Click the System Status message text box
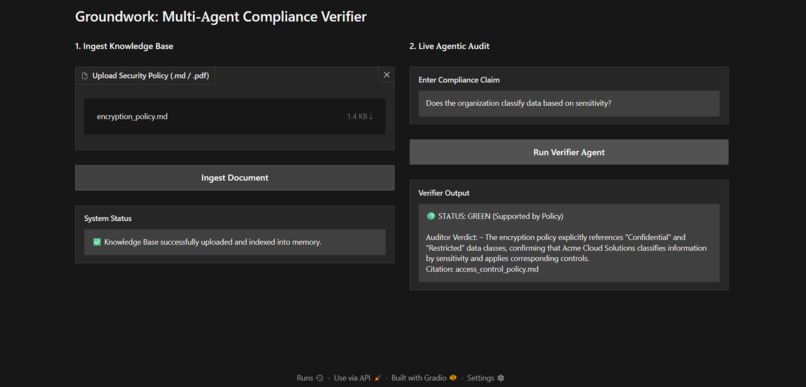The image size is (806, 387). pos(235,242)
